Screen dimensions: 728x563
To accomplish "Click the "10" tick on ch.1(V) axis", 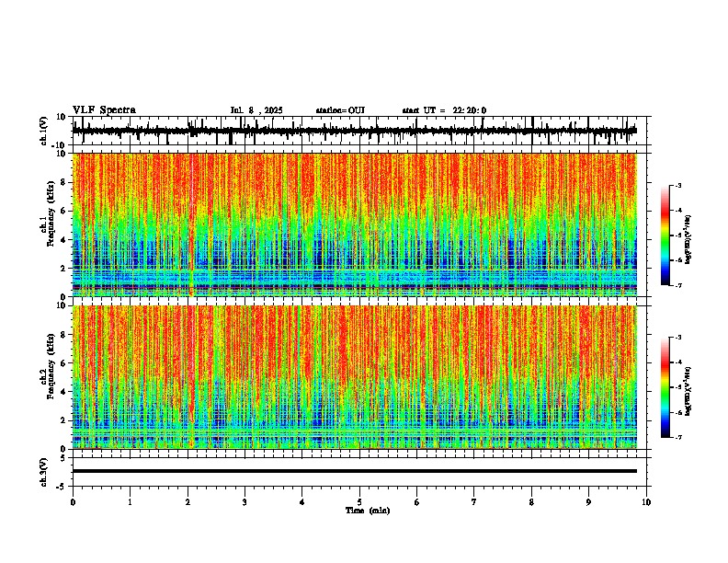I will pyautogui.click(x=61, y=117).
